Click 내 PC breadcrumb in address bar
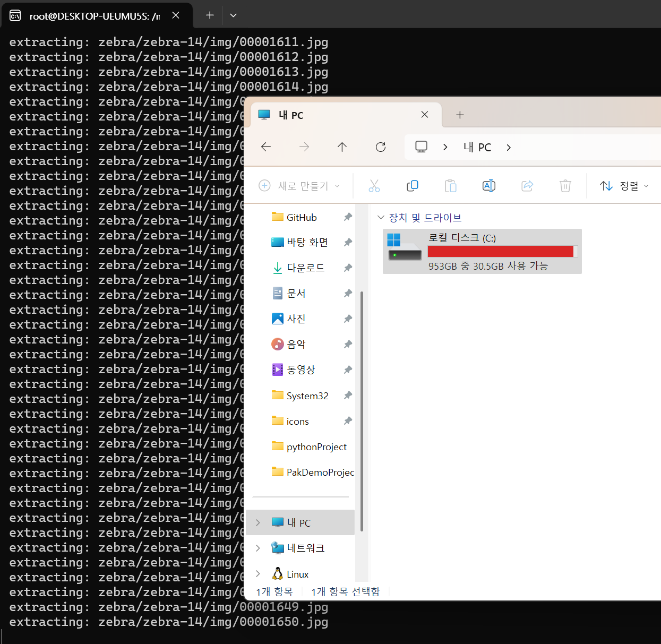The height and width of the screenshot is (644, 661). 477,147
